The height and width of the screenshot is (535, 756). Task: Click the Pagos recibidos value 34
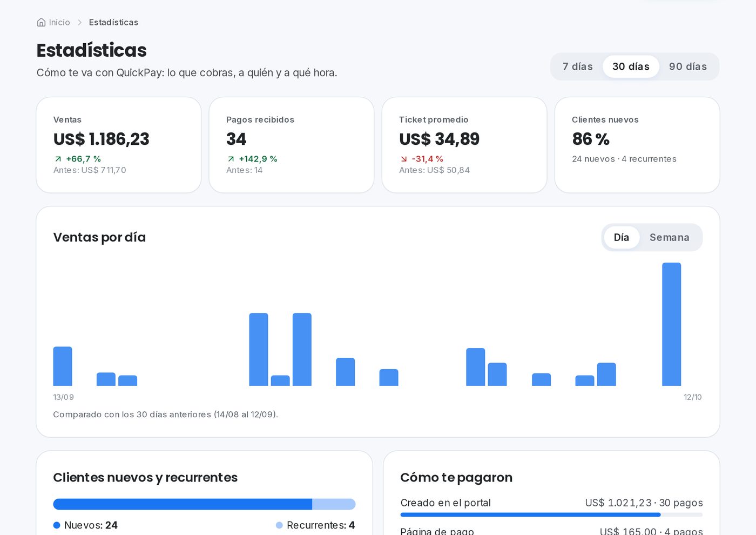coord(236,139)
